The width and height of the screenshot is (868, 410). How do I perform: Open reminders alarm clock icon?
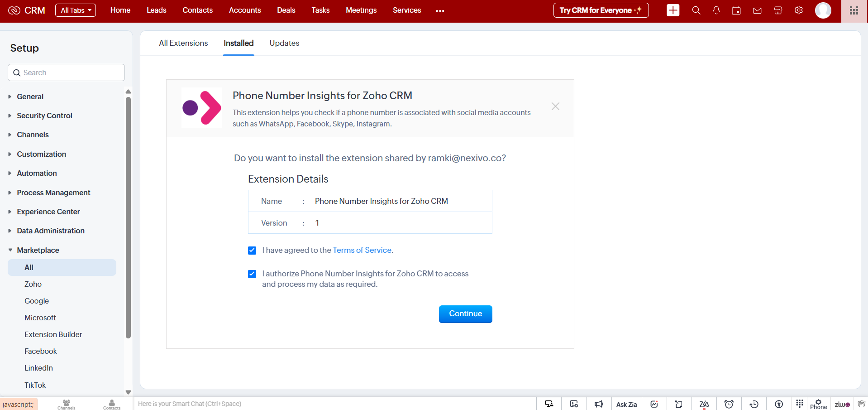pyautogui.click(x=729, y=404)
